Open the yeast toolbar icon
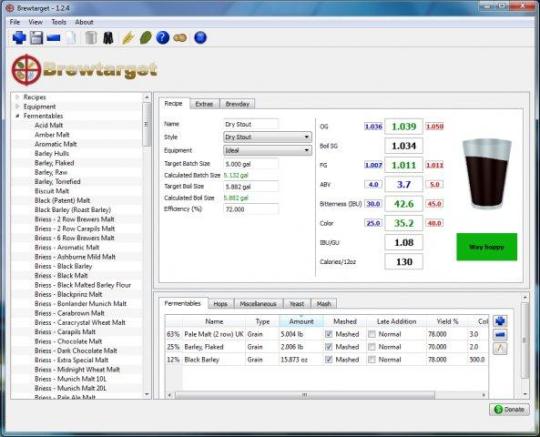This screenshot has height=437, width=540. [180, 38]
